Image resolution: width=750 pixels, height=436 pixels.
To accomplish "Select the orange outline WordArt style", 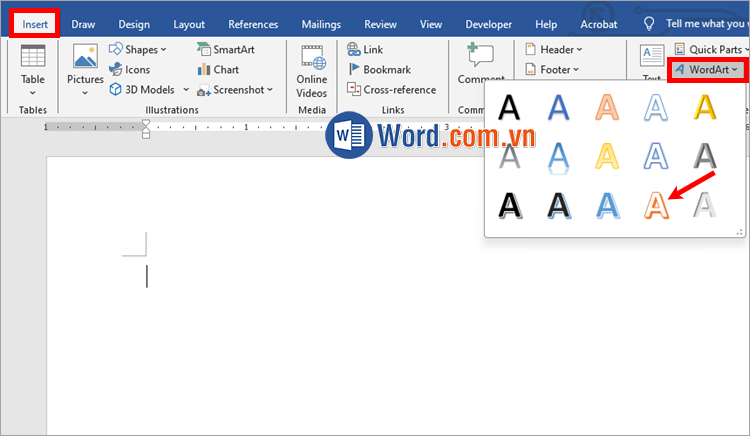I will pyautogui.click(x=655, y=204).
